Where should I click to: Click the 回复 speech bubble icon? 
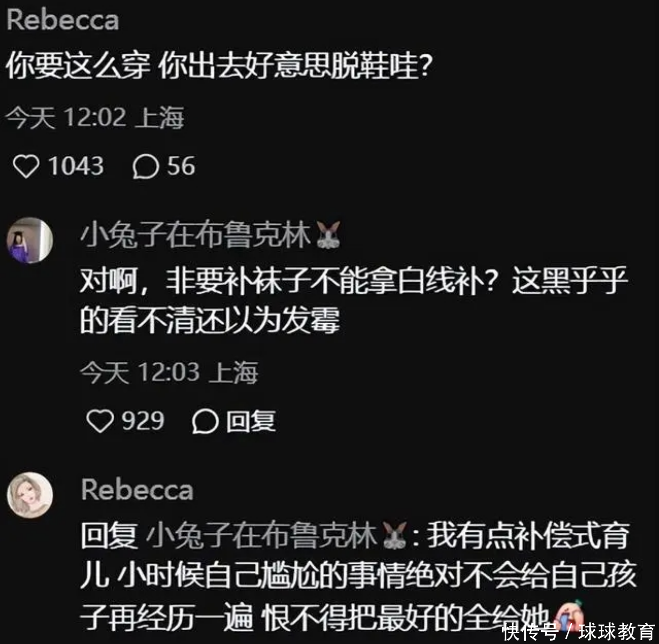point(204,422)
